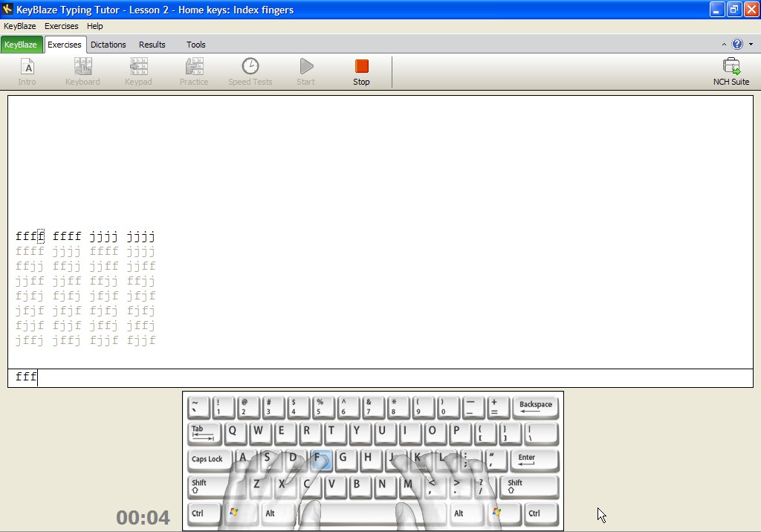Open the Practice exercises icon
The image size is (761, 532).
[x=194, y=71]
